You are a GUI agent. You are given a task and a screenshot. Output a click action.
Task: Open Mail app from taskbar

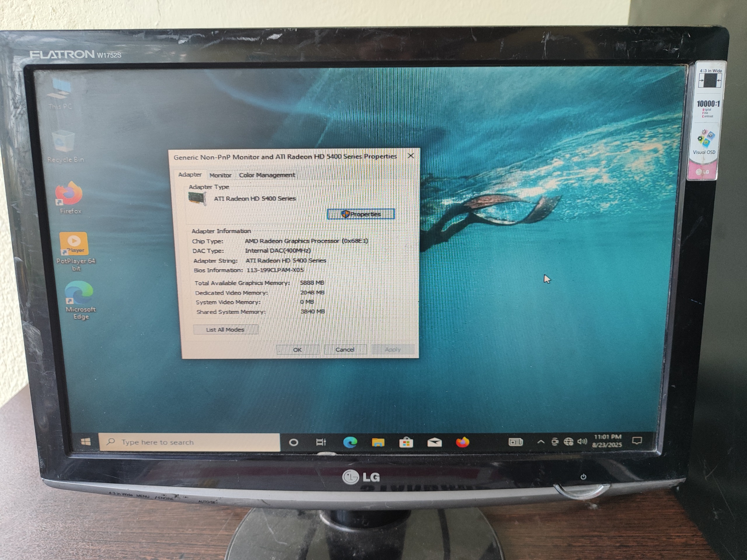(434, 442)
